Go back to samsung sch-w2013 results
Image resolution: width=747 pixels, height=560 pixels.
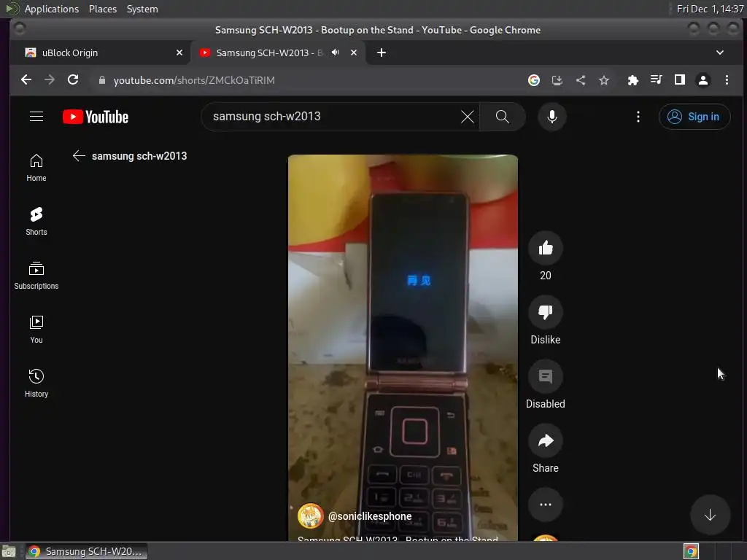[79, 156]
